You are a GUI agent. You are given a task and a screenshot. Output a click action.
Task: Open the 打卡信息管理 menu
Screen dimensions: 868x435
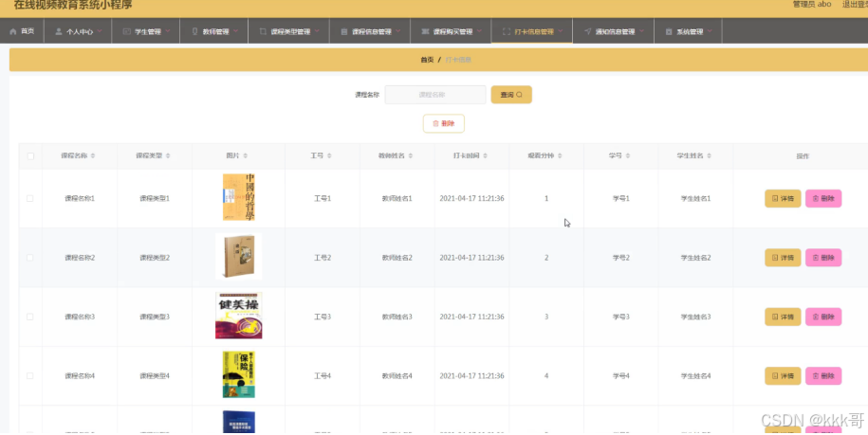click(x=531, y=31)
